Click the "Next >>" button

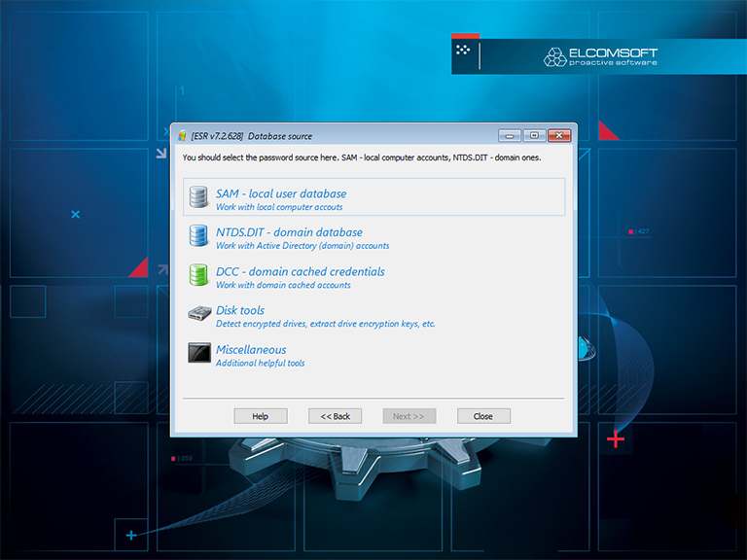click(409, 416)
